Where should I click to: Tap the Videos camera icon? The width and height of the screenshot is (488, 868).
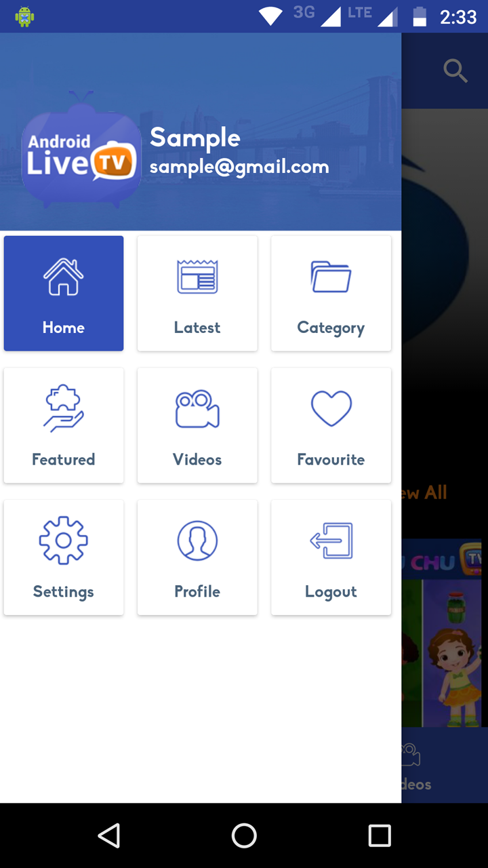tap(197, 409)
